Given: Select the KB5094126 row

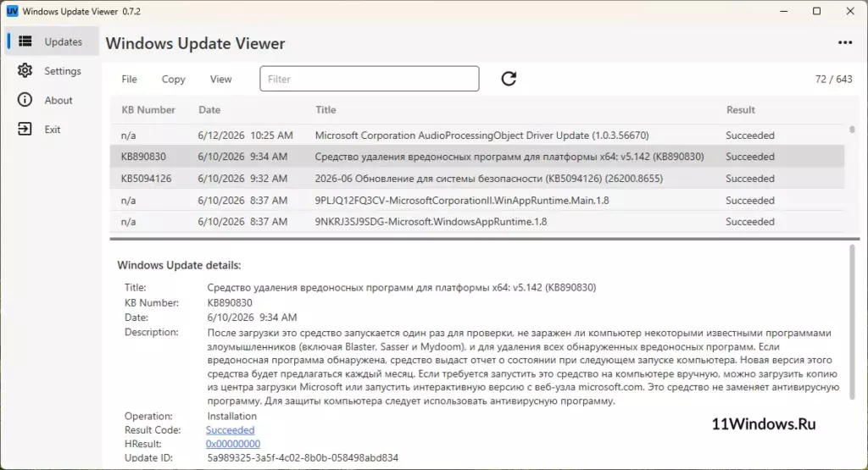Looking at the screenshot, I should pos(477,178).
